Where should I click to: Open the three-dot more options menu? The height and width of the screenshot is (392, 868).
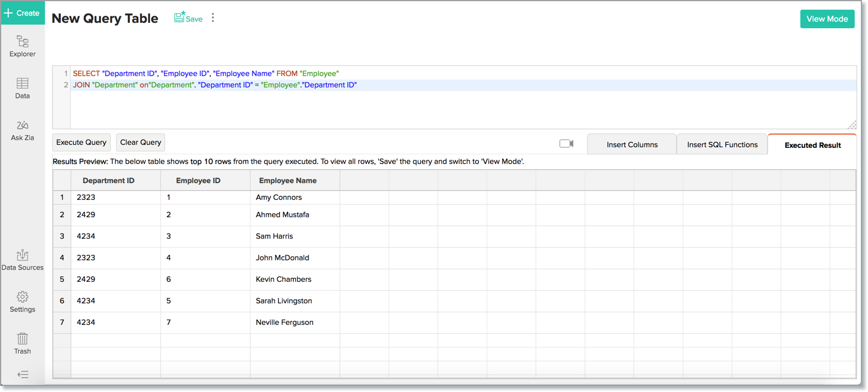[x=213, y=18]
